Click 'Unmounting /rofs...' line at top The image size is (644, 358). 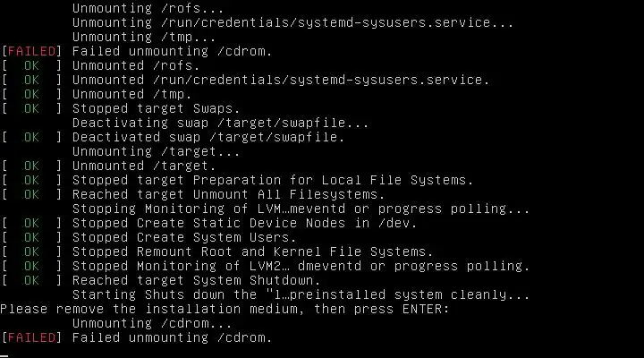tap(148, 8)
